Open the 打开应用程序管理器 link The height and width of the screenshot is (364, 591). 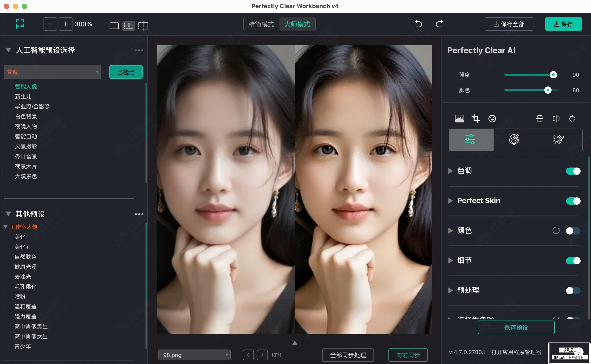click(516, 352)
